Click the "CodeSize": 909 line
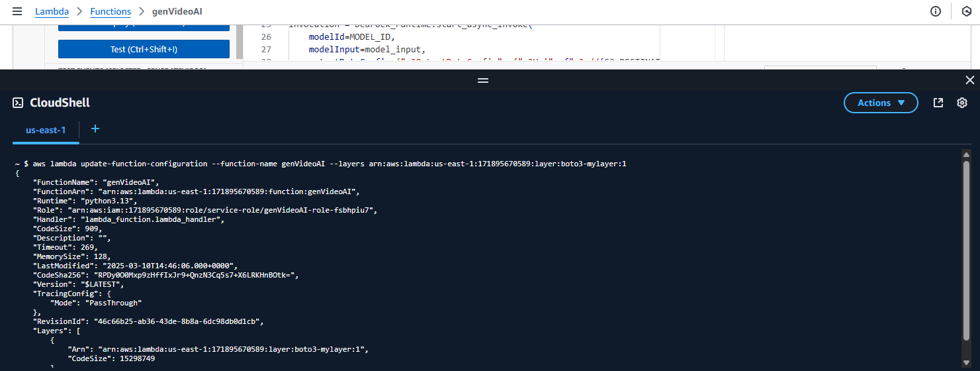The image size is (980, 371). pos(67,229)
